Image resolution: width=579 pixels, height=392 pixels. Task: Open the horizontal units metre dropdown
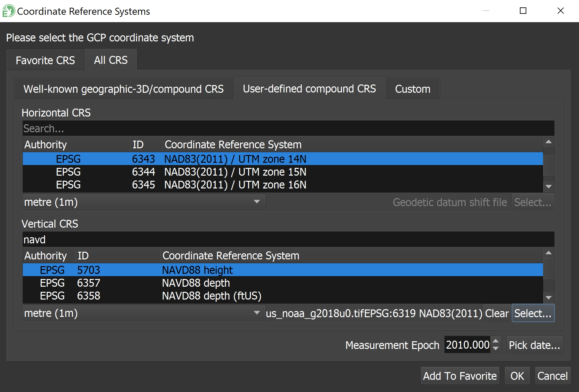point(144,202)
